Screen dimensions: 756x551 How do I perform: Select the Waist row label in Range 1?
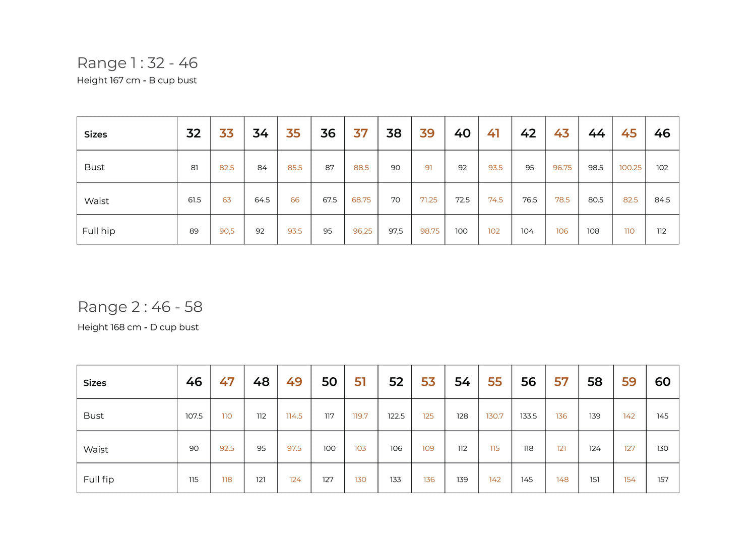click(x=97, y=201)
